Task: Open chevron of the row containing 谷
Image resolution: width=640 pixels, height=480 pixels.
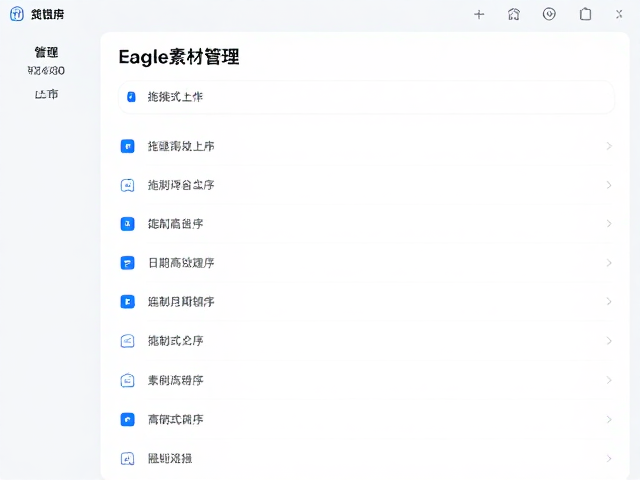Action: [609, 185]
